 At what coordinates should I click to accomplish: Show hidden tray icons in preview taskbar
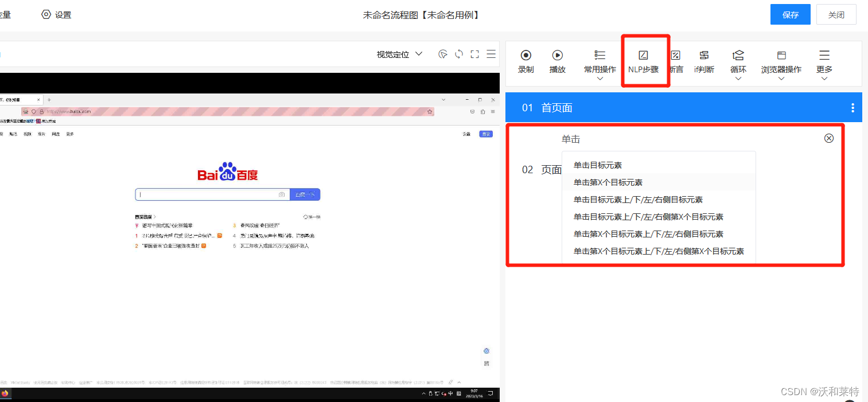point(424,393)
